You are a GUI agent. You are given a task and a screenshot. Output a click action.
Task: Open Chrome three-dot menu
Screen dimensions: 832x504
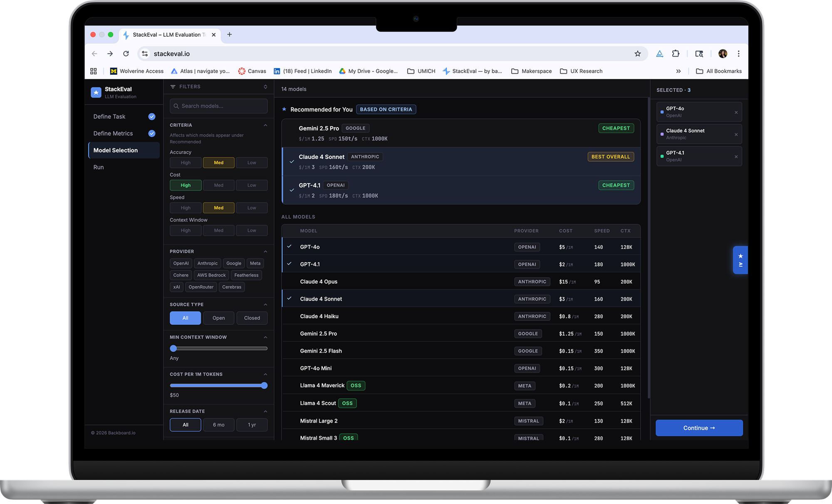click(739, 54)
